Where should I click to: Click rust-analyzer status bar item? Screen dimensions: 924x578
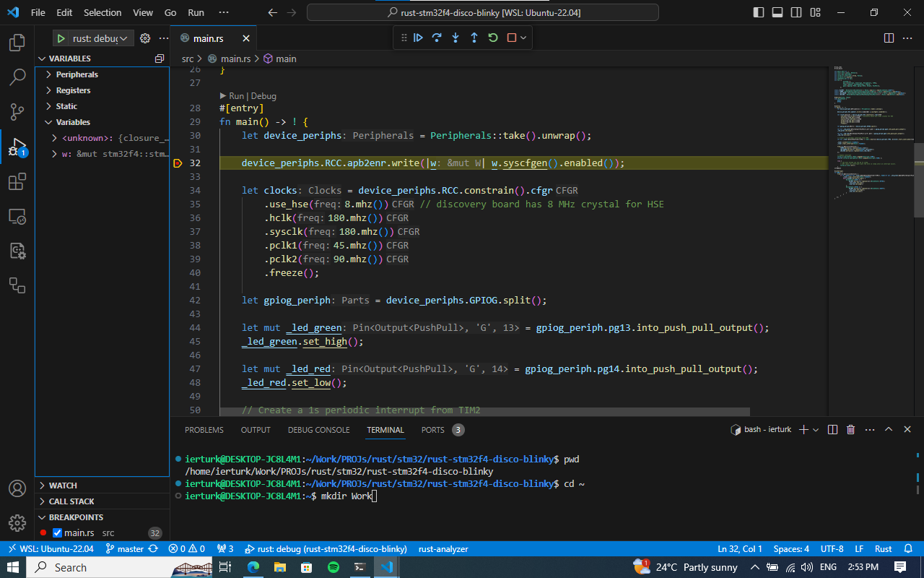coord(443,548)
